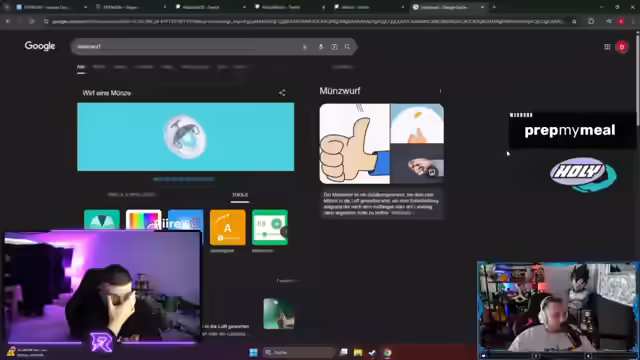Image resolution: width=640 pixels, height=360 pixels.
Task: Select the TOOLS tab under the coin widget
Action: click(240, 195)
